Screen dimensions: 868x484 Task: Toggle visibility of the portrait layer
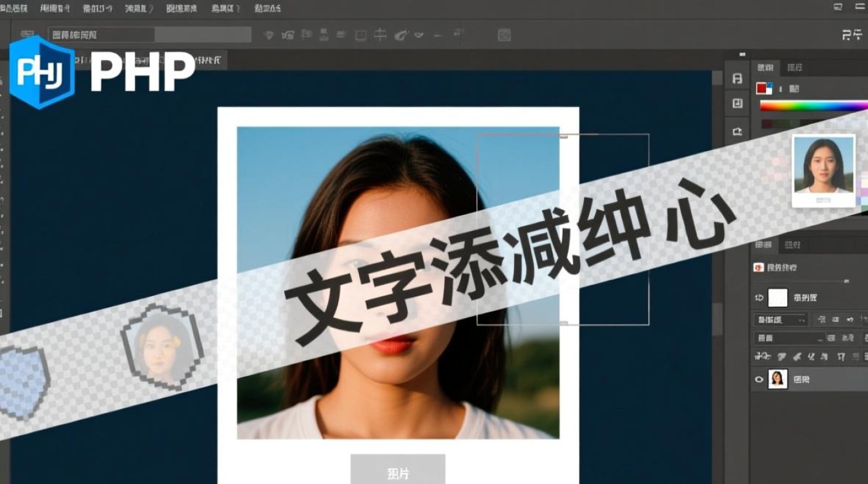[759, 379]
